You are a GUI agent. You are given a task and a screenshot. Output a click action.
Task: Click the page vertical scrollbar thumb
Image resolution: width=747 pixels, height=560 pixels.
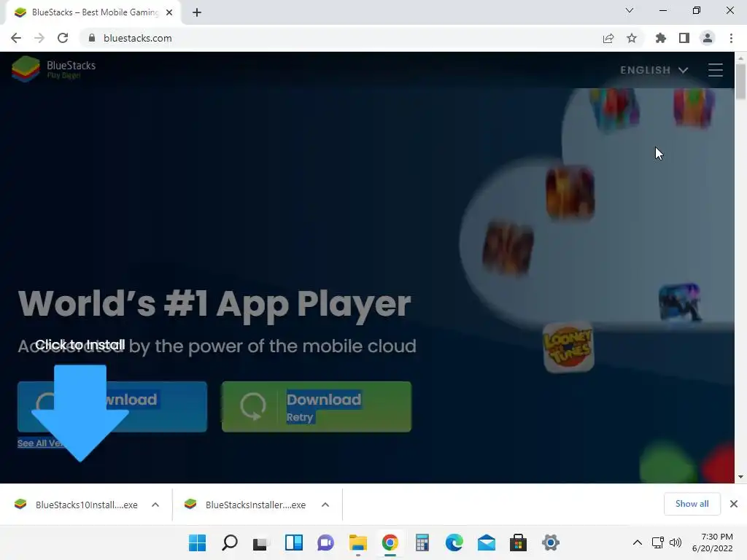pyautogui.click(x=740, y=81)
